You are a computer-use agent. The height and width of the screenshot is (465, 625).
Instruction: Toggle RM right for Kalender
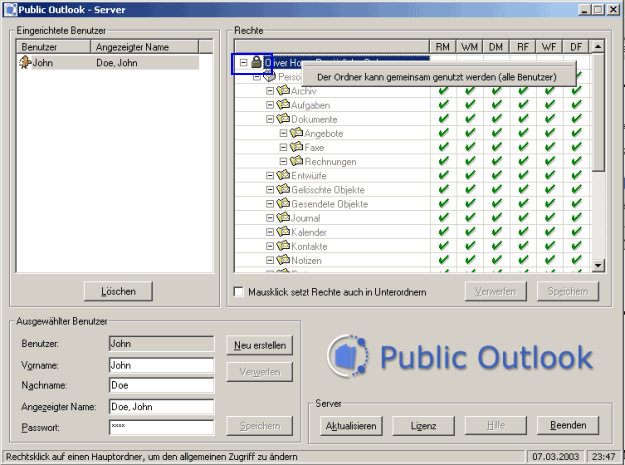[x=443, y=232]
